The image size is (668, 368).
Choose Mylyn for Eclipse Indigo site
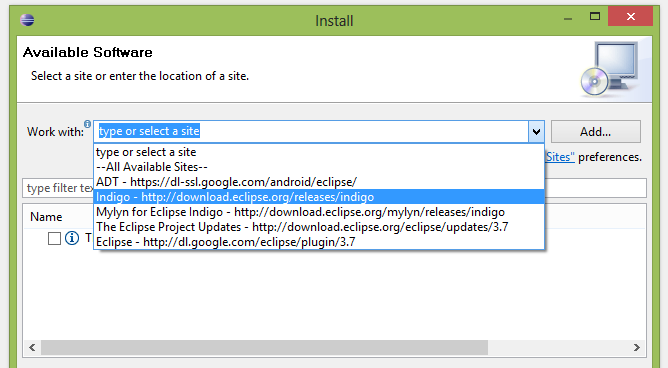point(319,212)
